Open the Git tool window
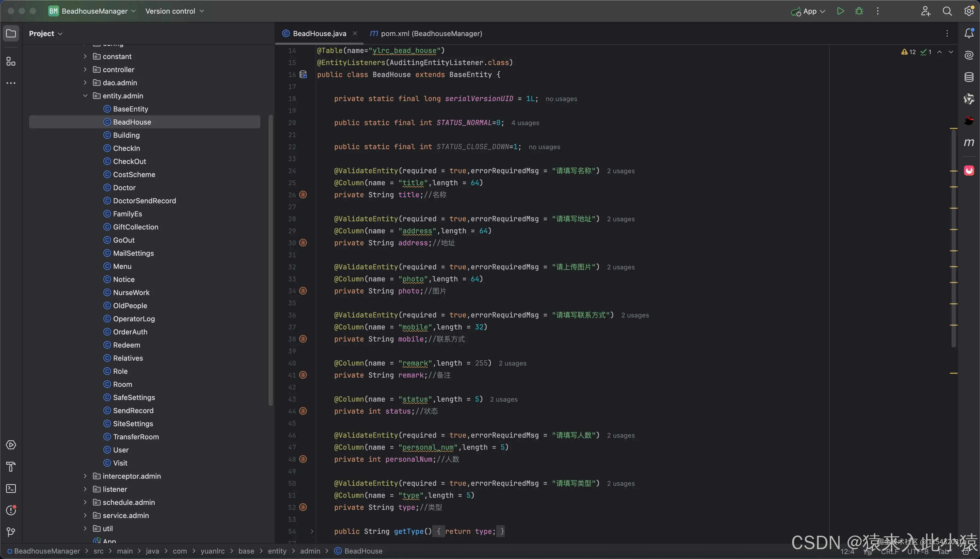Image resolution: width=980 pixels, height=559 pixels. coord(11,532)
